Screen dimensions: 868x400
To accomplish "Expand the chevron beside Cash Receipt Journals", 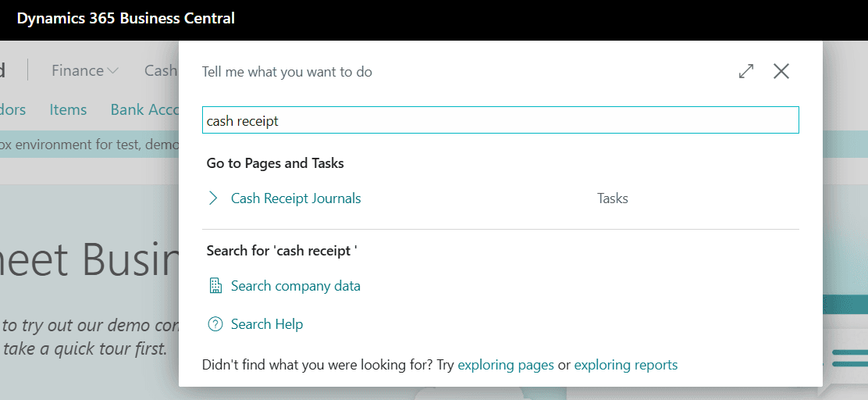I will (x=213, y=198).
